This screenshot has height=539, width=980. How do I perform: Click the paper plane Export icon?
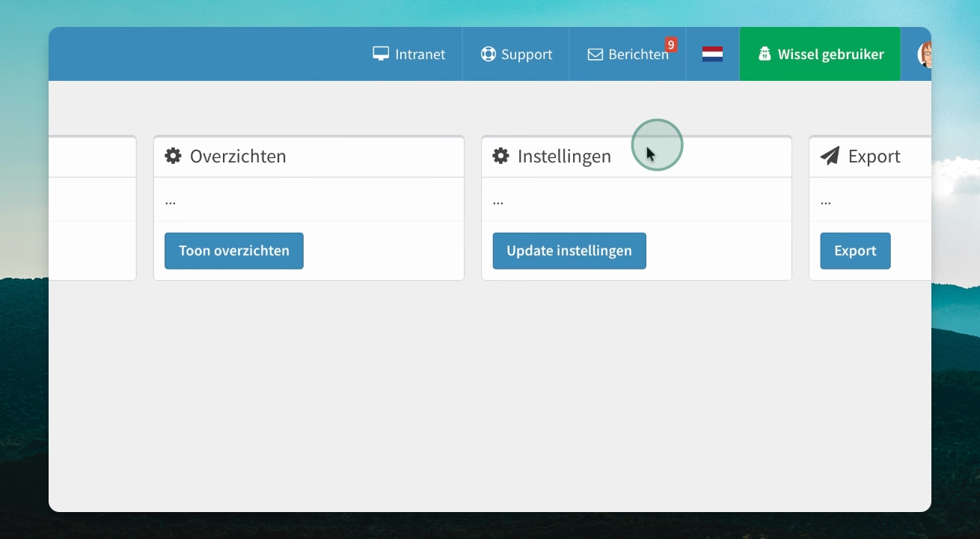[x=830, y=156]
